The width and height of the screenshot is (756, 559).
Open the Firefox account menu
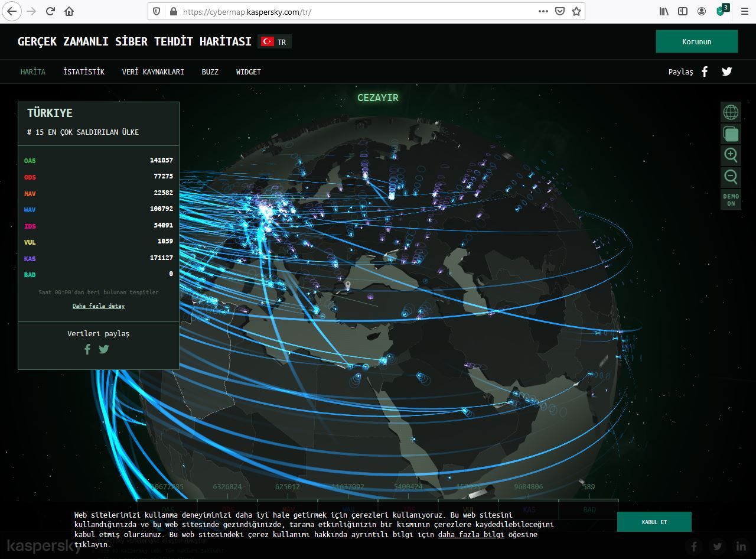702,11
